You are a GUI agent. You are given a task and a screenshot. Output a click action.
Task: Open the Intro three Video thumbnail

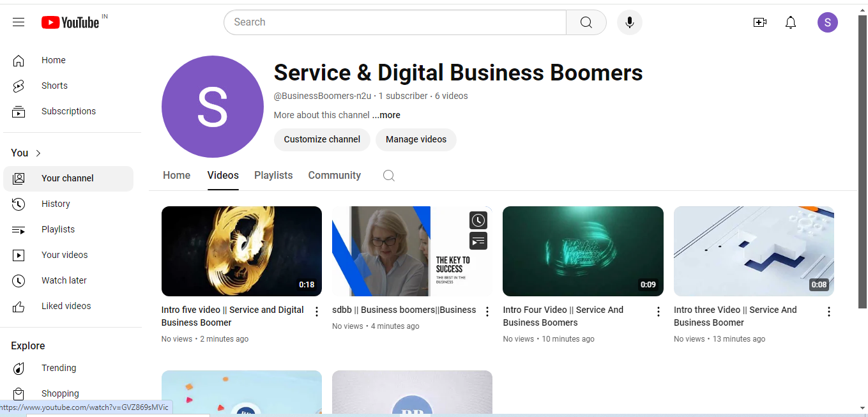click(x=754, y=251)
